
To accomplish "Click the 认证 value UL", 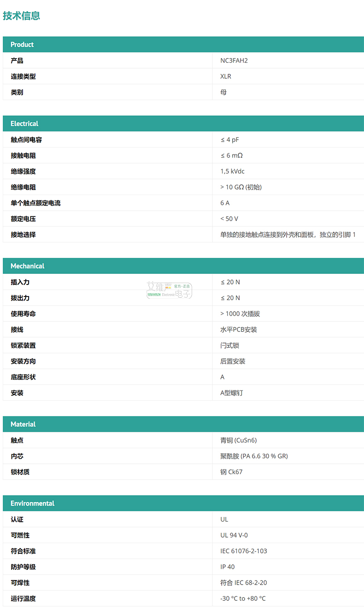I will pos(224,520).
